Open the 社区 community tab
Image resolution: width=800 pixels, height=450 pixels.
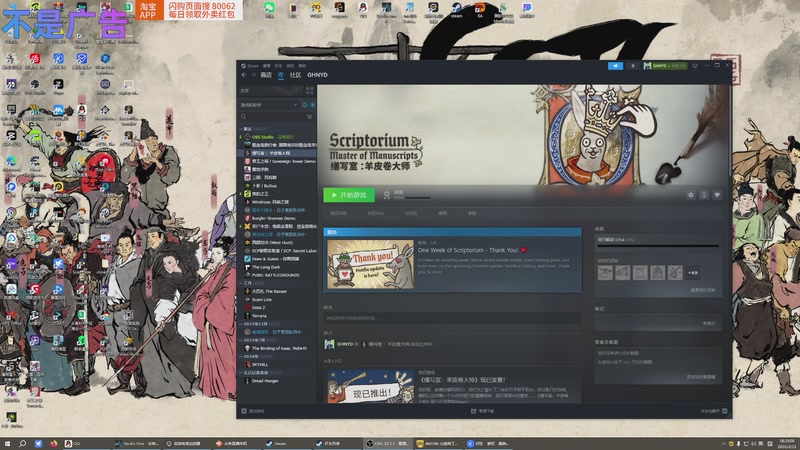coord(295,75)
